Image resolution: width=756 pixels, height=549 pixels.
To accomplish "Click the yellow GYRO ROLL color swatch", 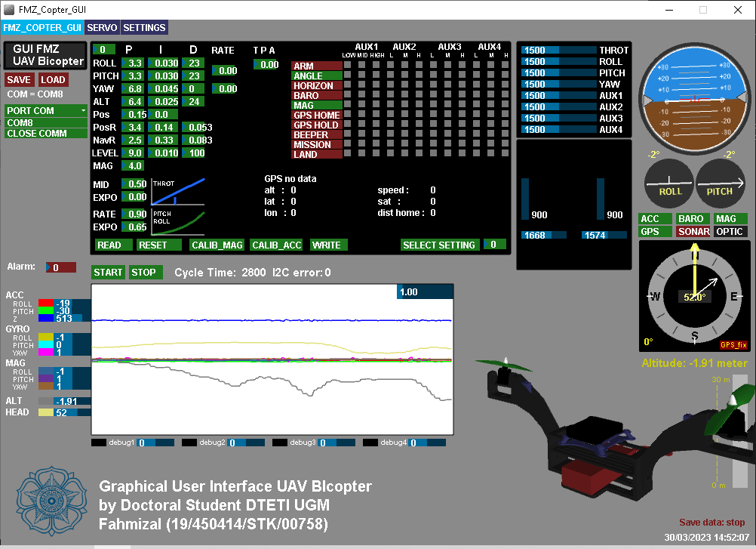I will tap(46, 337).
